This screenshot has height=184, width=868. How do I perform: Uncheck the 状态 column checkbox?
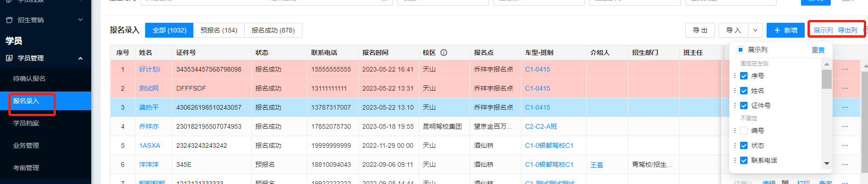coord(744,145)
